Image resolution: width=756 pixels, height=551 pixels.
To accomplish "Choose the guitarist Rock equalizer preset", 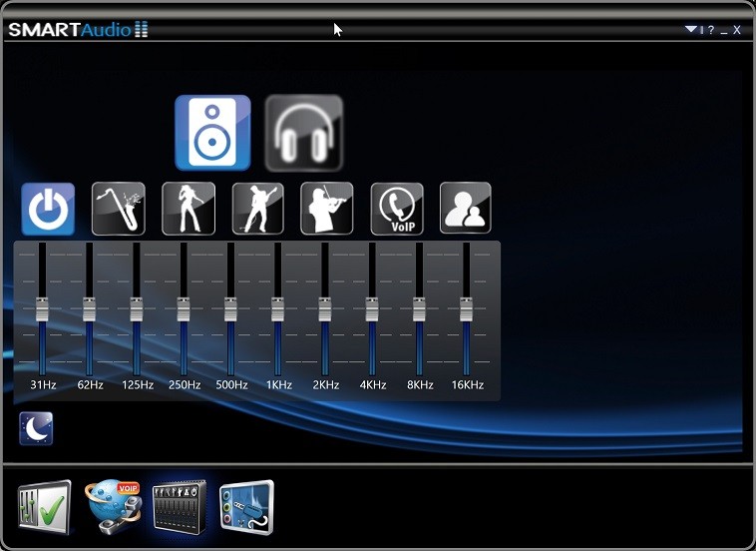I will pos(258,209).
